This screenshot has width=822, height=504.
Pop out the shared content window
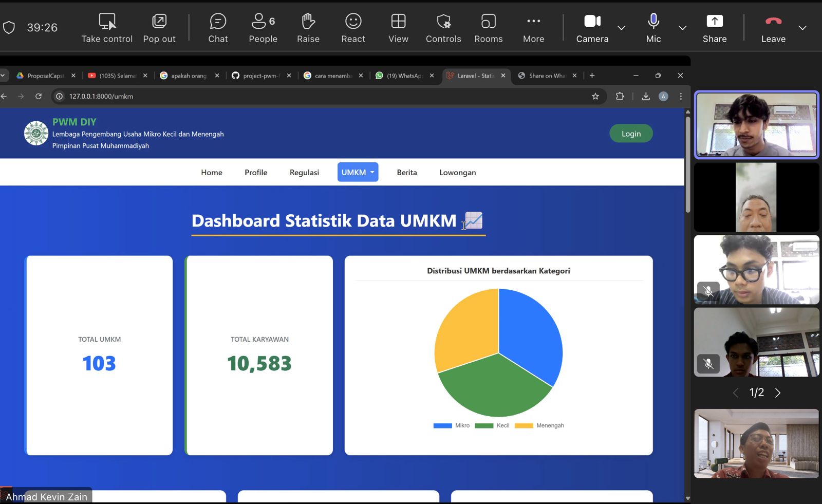tap(159, 28)
